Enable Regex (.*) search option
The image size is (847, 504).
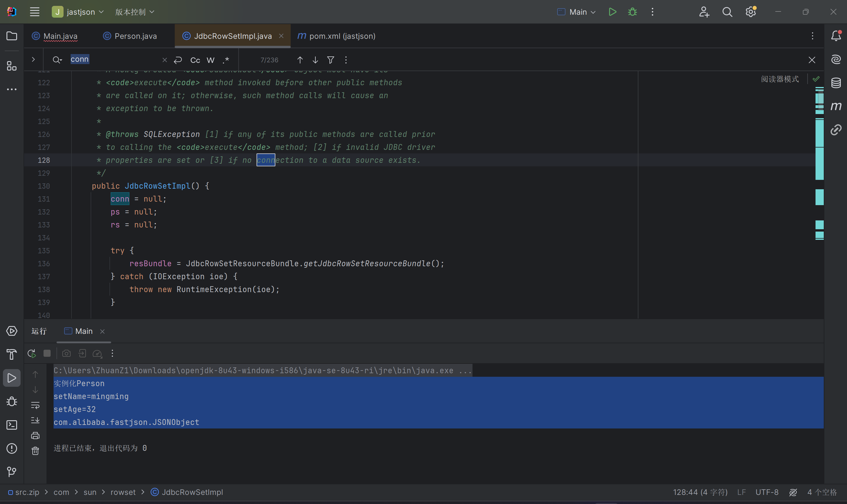226,60
